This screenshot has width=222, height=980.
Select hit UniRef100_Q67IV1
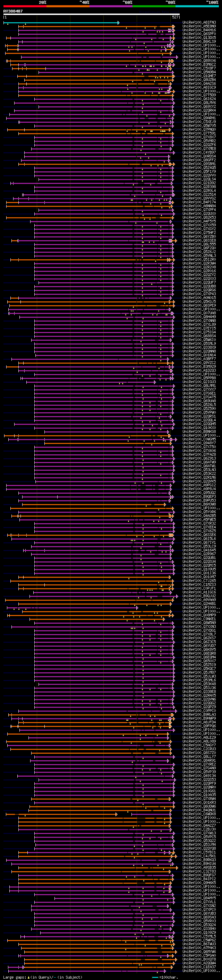(199, 543)
